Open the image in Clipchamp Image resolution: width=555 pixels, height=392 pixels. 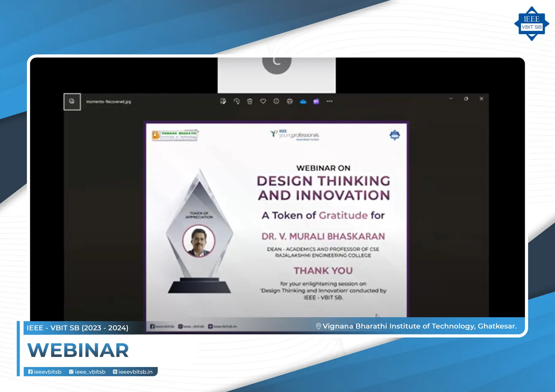point(316,101)
